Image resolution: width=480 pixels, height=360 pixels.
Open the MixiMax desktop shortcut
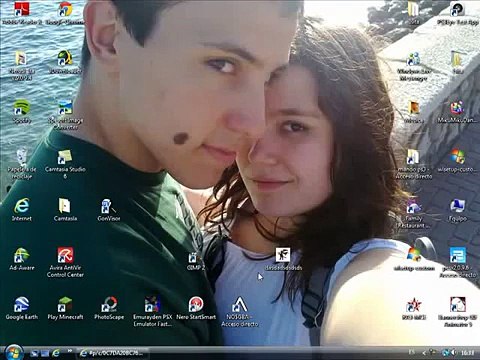pyautogui.click(x=458, y=112)
